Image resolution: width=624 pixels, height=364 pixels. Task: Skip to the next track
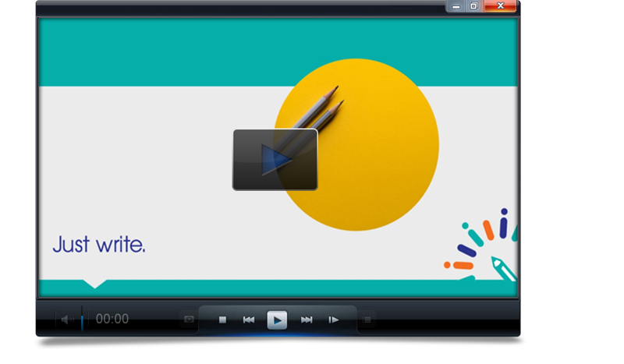pos(307,320)
